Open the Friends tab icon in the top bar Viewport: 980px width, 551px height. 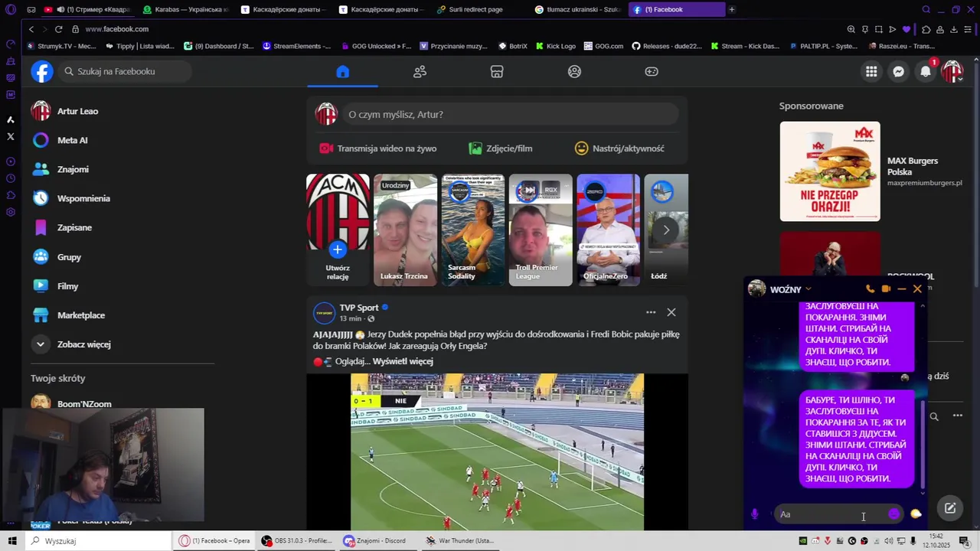[420, 71]
